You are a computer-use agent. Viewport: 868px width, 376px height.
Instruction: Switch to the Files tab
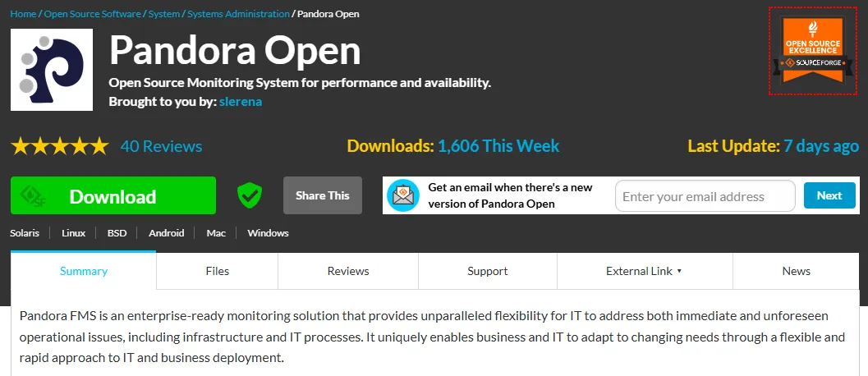pos(218,271)
